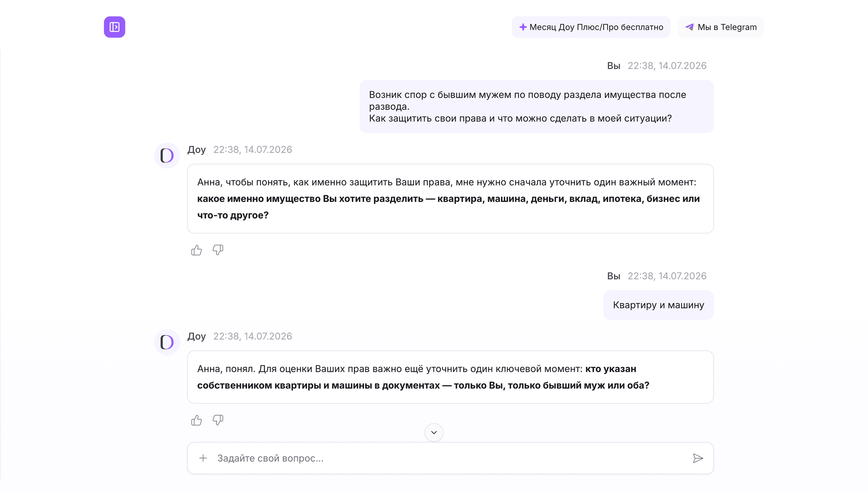Click the plus attachment icon in the input box

(203, 458)
